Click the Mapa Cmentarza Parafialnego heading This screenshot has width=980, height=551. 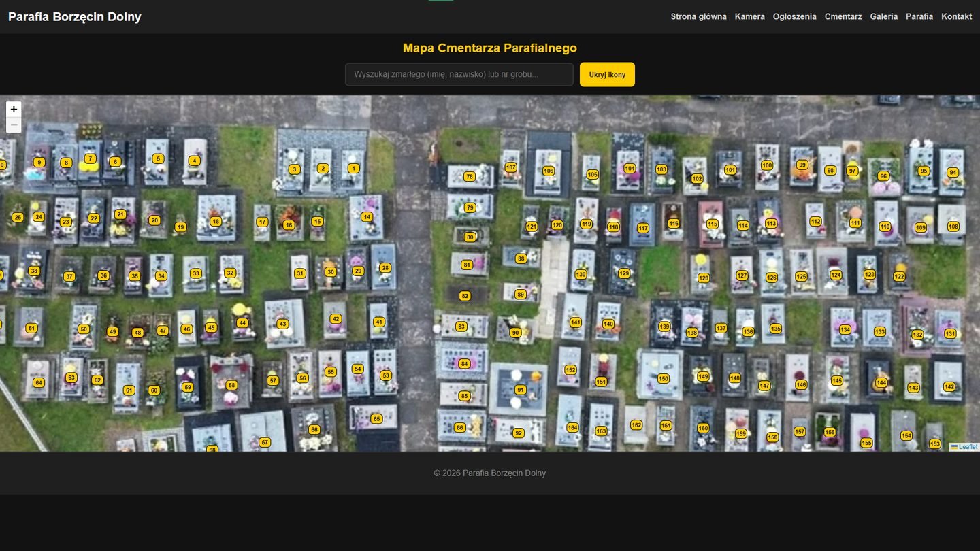tap(490, 48)
